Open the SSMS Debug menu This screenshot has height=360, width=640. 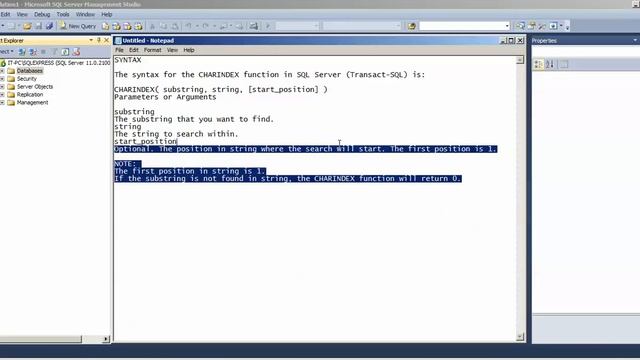[x=42, y=14]
